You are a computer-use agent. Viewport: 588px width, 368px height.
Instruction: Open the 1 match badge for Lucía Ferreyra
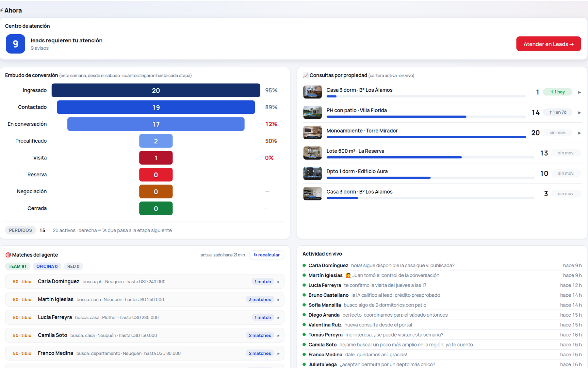(x=263, y=318)
